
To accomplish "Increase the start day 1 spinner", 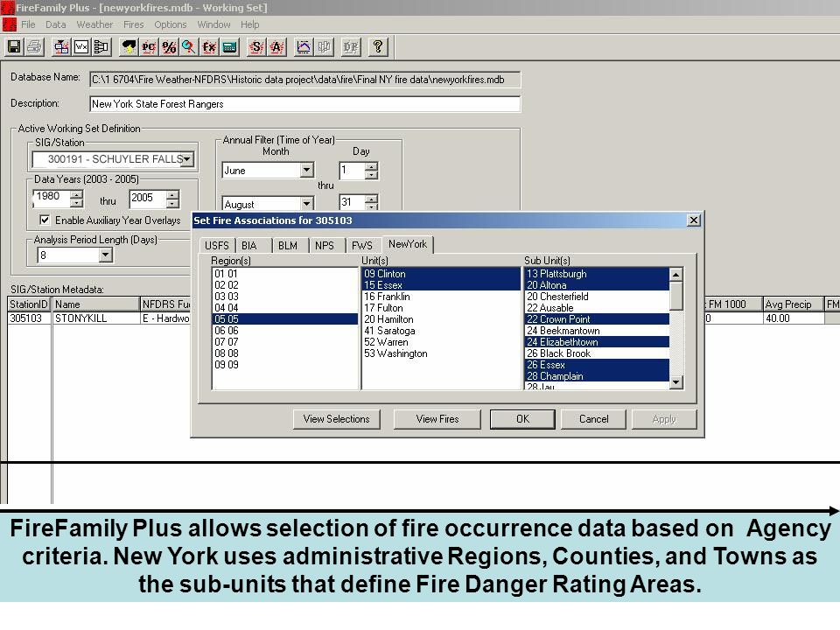I will click(x=371, y=166).
